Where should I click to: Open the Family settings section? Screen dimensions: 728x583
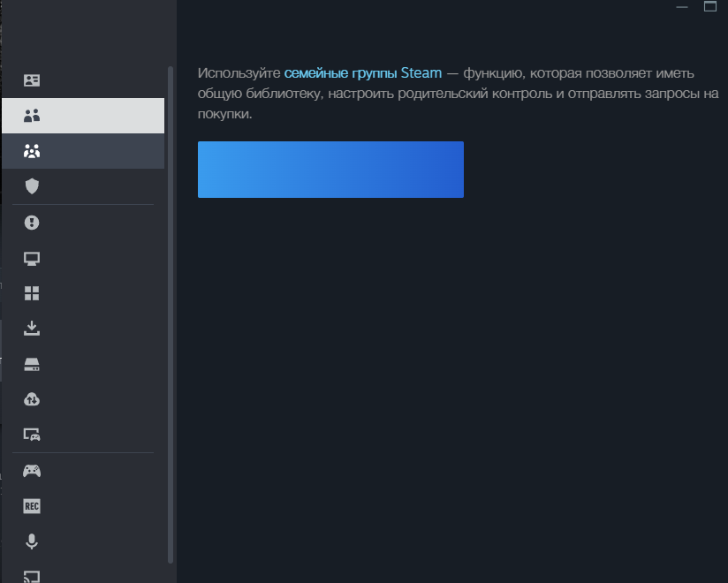coord(32,151)
